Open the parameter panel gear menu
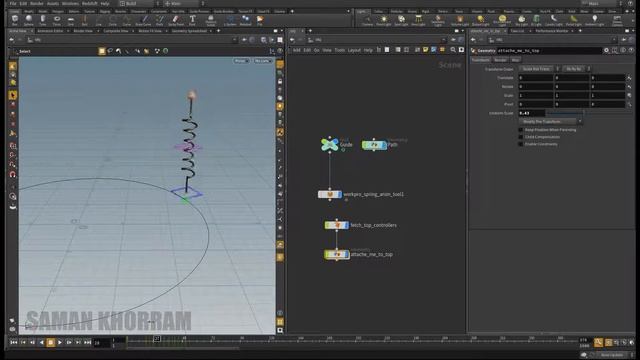The image size is (640, 360). [606, 50]
